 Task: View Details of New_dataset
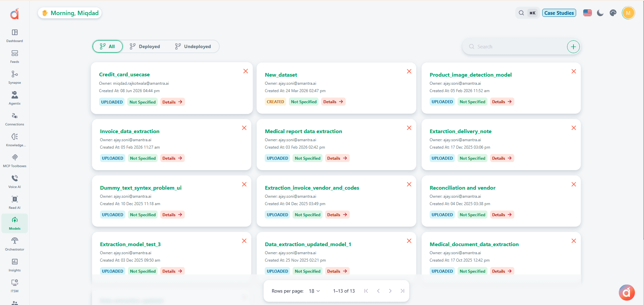point(333,102)
